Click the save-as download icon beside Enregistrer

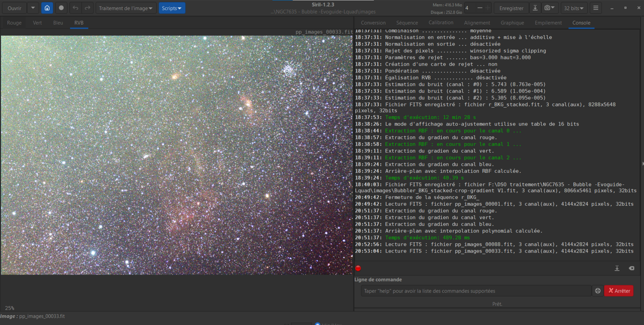tap(535, 8)
